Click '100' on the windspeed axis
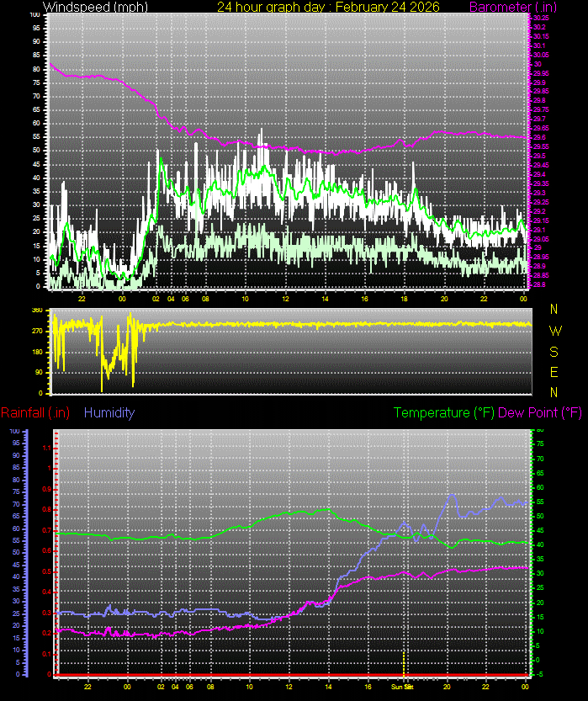The width and height of the screenshot is (588, 701). (34, 15)
